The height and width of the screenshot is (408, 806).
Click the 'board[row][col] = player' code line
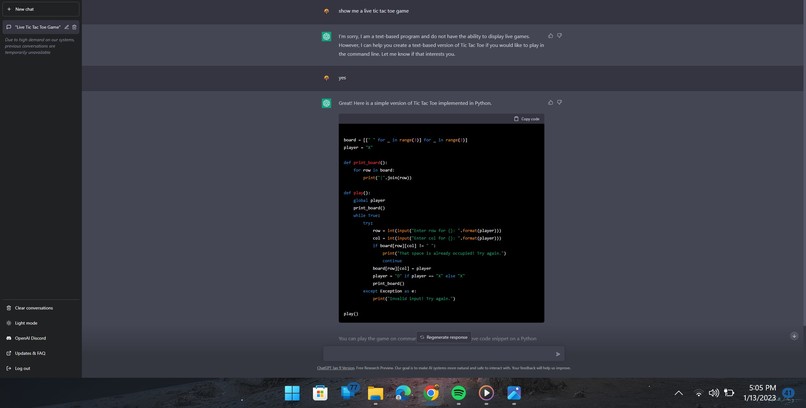pos(402,268)
